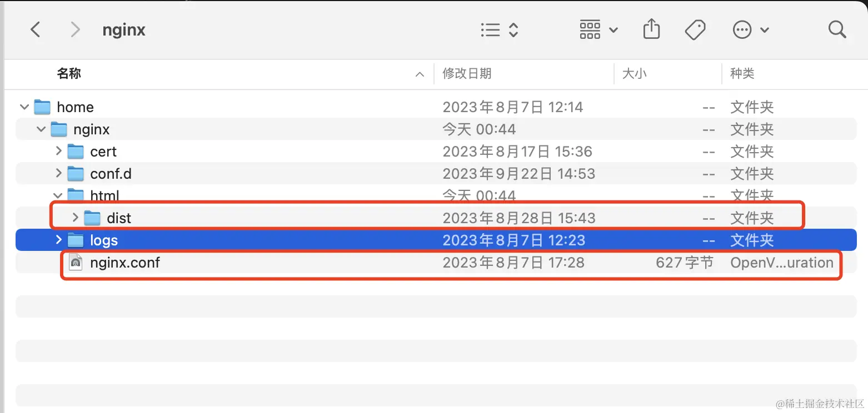This screenshot has height=413, width=868.
Task: Expand the cert folder
Action: click(x=58, y=151)
